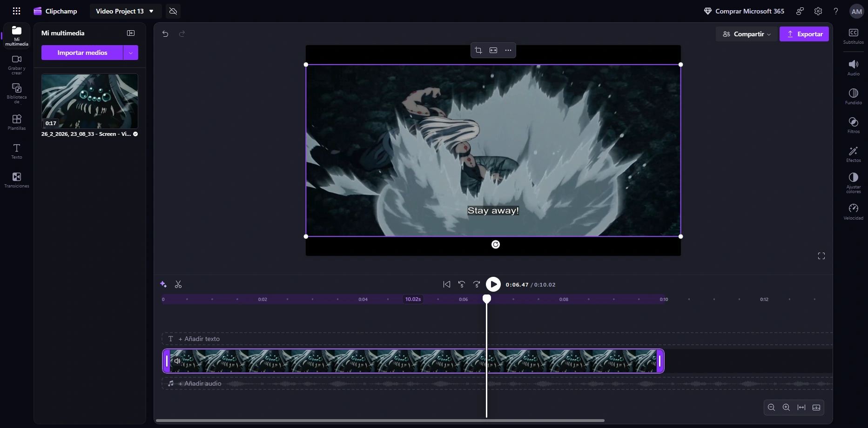Click the playhead marker on the timeline
Image resolution: width=868 pixels, height=428 pixels.
click(x=487, y=299)
